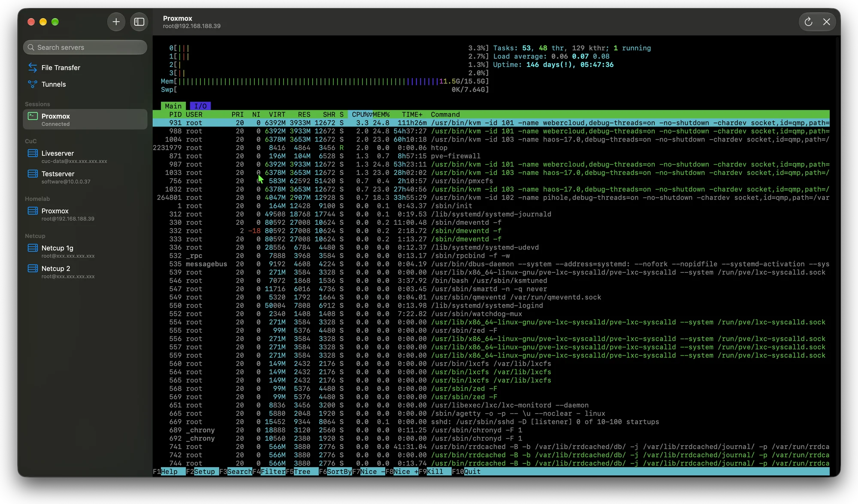Click the VIRT column header
Screen dimensions: 858x504
coord(277,115)
